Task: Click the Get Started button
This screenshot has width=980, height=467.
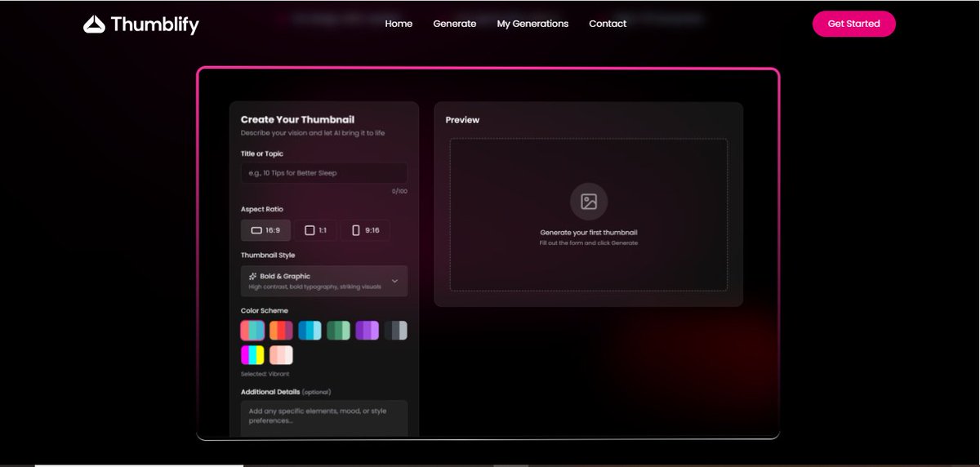Action: (x=853, y=24)
